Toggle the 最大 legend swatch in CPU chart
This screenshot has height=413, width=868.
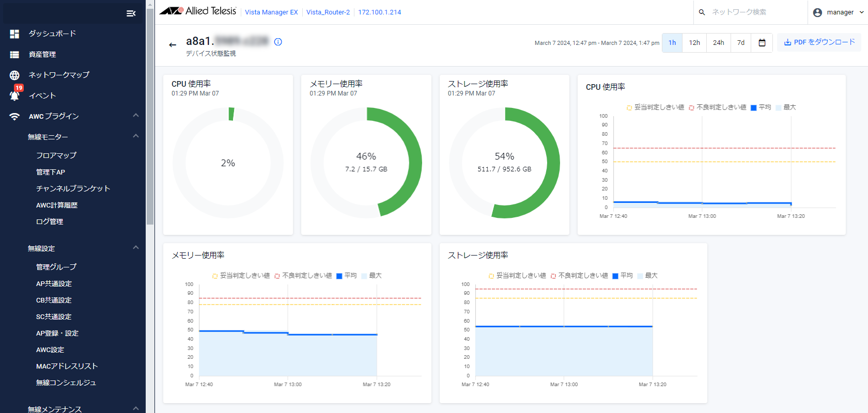point(779,108)
